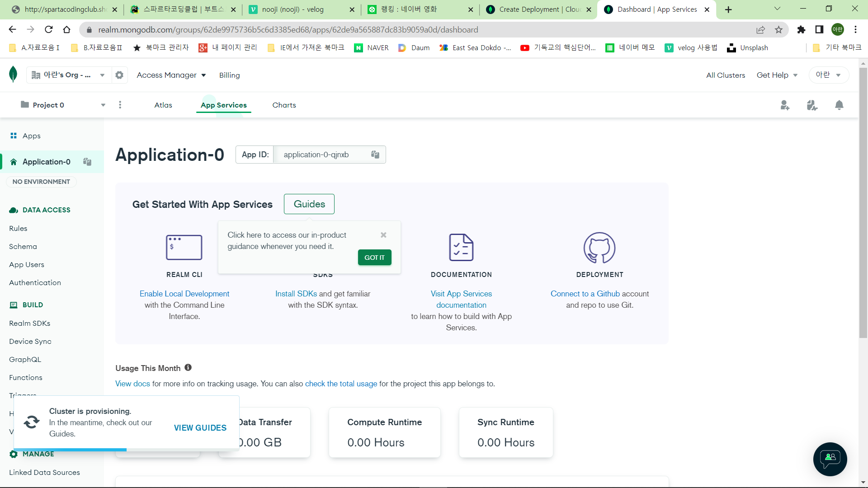The height and width of the screenshot is (488, 868).
Task: Open Schema in the sidebar
Action: coord(23,247)
